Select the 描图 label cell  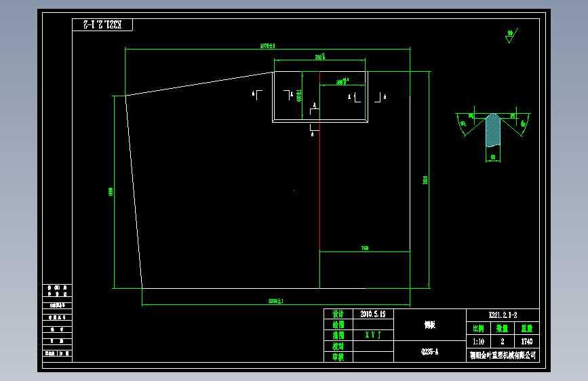pyautogui.click(x=338, y=335)
